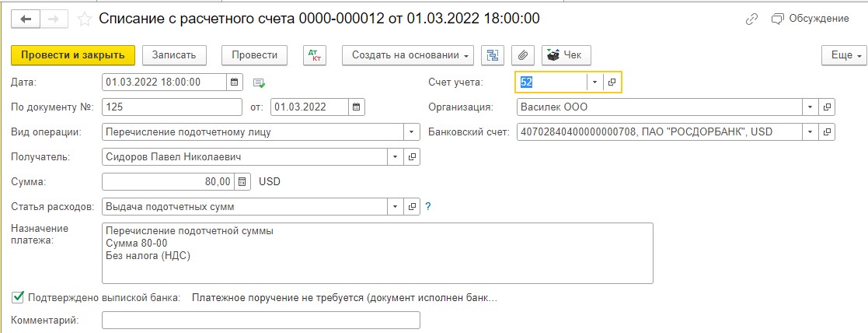The height and width of the screenshot is (333, 868).
Task: Click the По документу № field with 125
Action: pyautogui.click(x=173, y=107)
